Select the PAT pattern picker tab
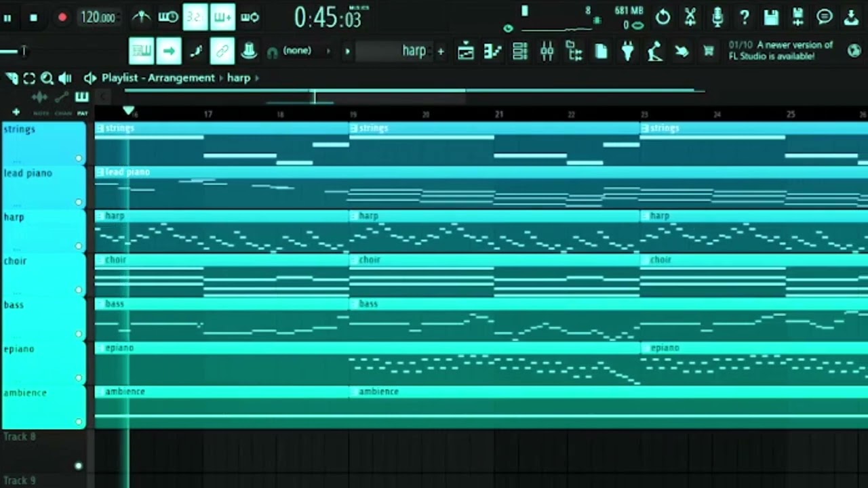This screenshot has width=868, height=488. coord(82,113)
